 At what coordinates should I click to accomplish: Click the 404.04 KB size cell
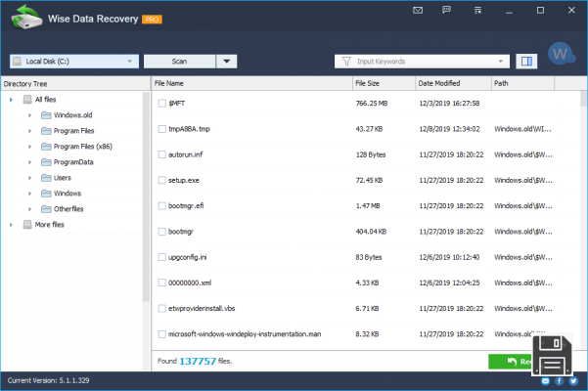[371, 232]
